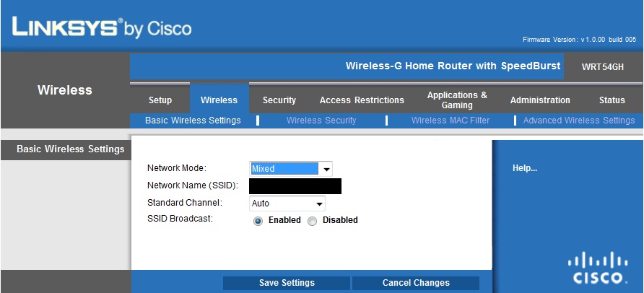This screenshot has height=293, width=644.
Task: Open the Setup tab
Action: point(160,100)
